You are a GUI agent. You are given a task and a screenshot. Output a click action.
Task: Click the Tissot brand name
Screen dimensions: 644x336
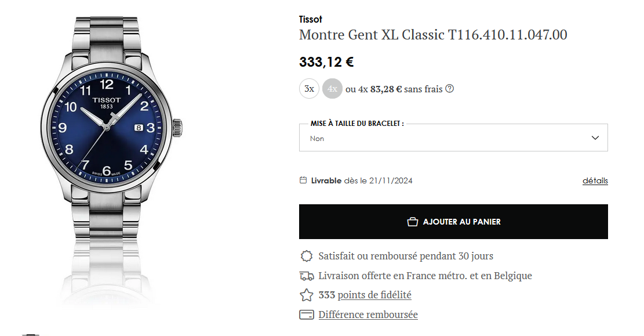coord(311,19)
